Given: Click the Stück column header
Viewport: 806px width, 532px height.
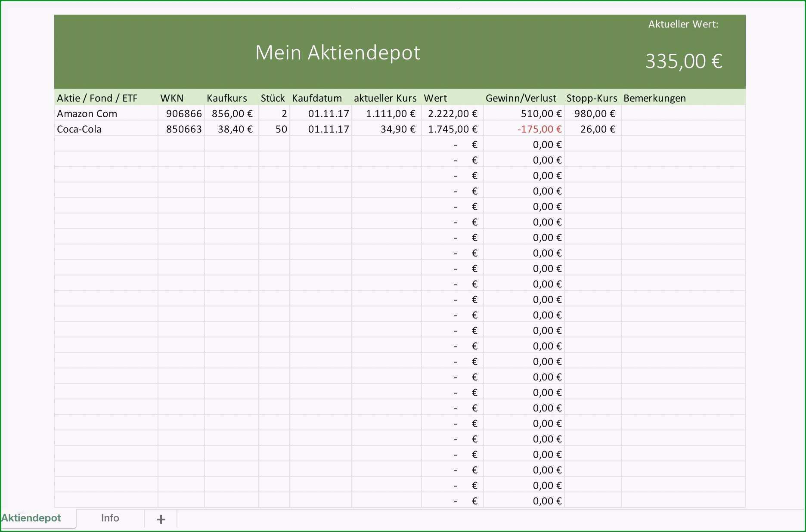Looking at the screenshot, I should pos(274,98).
